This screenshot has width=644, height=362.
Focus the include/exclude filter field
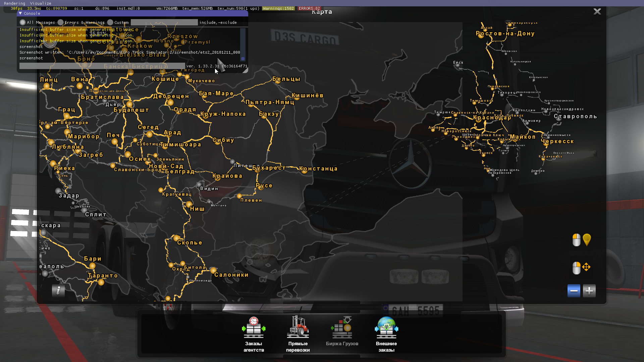coord(164,22)
